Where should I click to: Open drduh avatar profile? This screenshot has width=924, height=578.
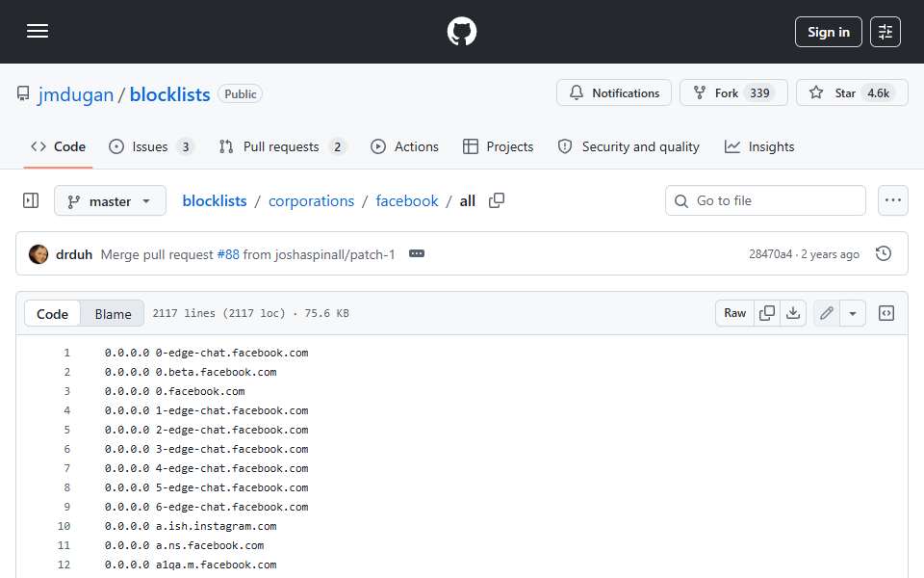tap(38, 254)
